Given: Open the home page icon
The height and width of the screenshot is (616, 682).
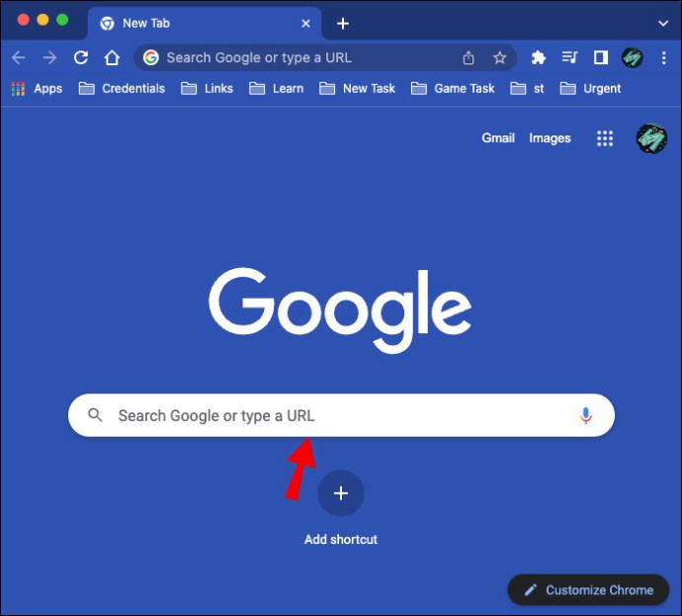Looking at the screenshot, I should tap(112, 57).
